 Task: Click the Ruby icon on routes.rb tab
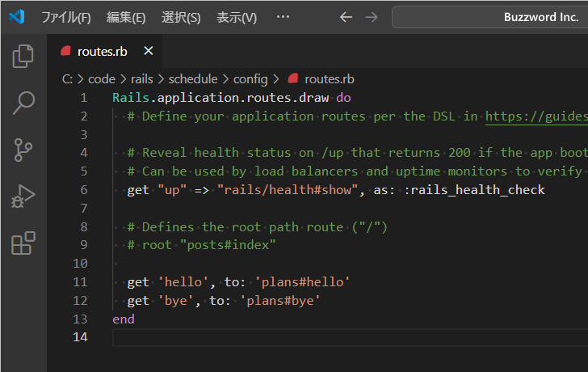coord(66,51)
